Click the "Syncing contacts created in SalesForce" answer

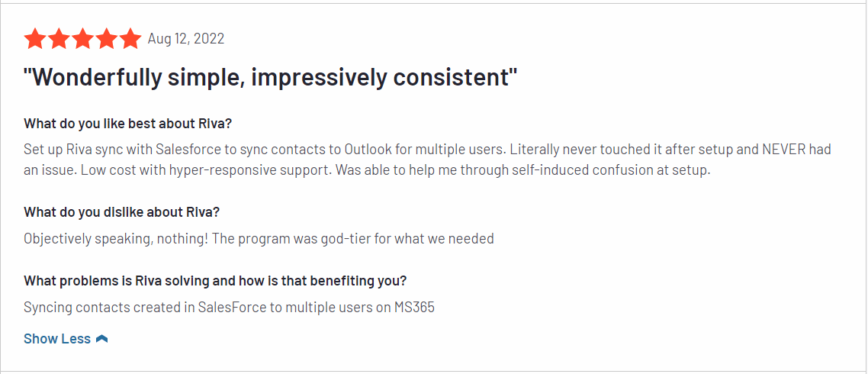pyautogui.click(x=229, y=308)
